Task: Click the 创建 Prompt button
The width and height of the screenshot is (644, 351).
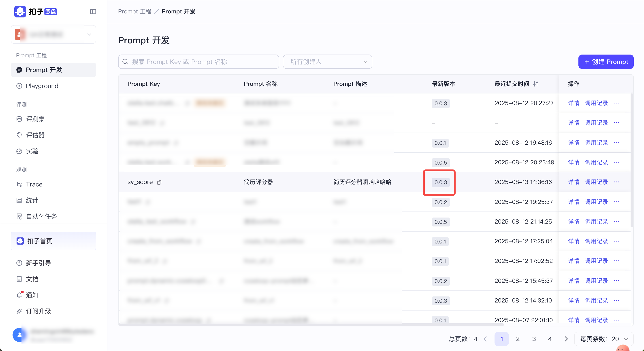Action: 606,62
